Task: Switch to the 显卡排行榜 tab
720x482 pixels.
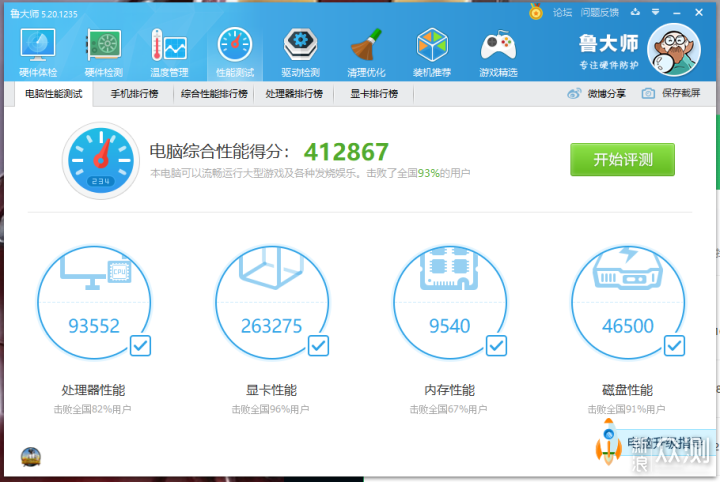Action: (374, 94)
